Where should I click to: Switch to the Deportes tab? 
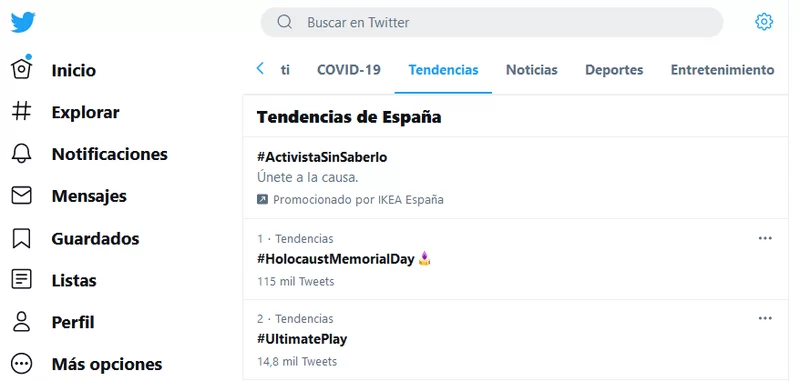coord(614,69)
